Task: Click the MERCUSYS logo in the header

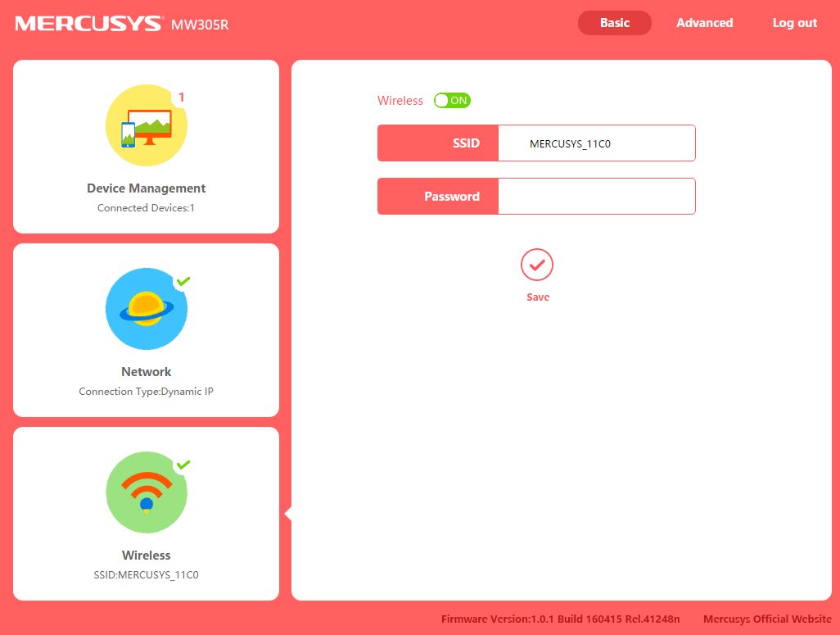Action: pyautogui.click(x=88, y=24)
